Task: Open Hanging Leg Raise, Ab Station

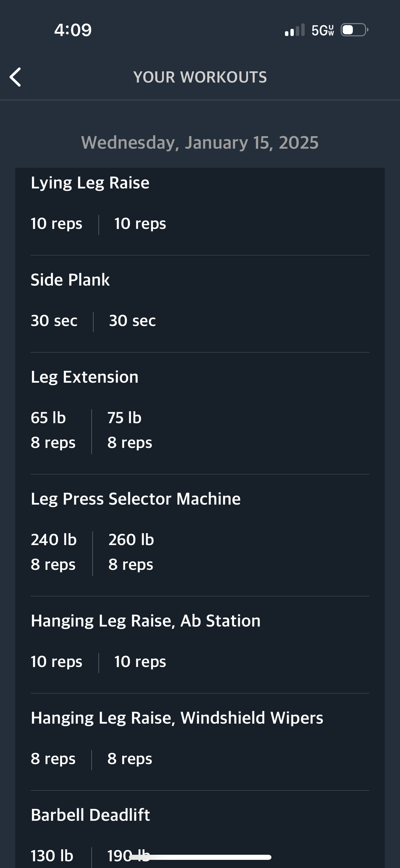Action: tap(146, 621)
